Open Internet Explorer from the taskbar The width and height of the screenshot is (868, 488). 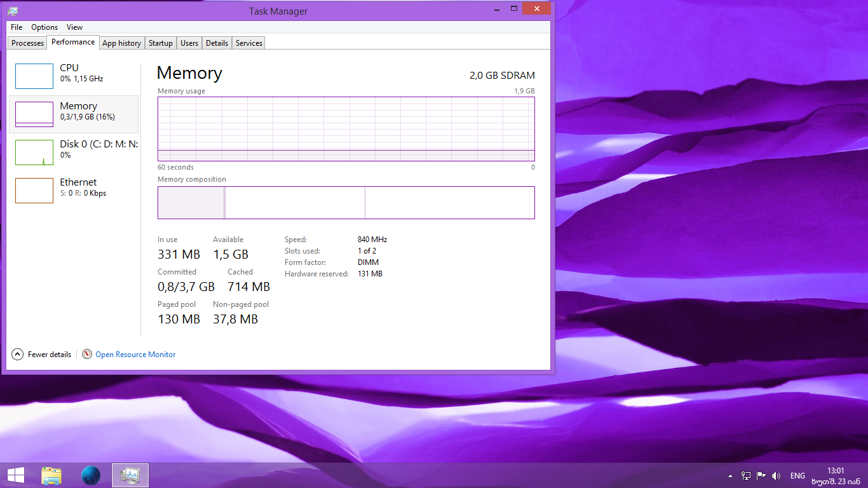tap(90, 475)
